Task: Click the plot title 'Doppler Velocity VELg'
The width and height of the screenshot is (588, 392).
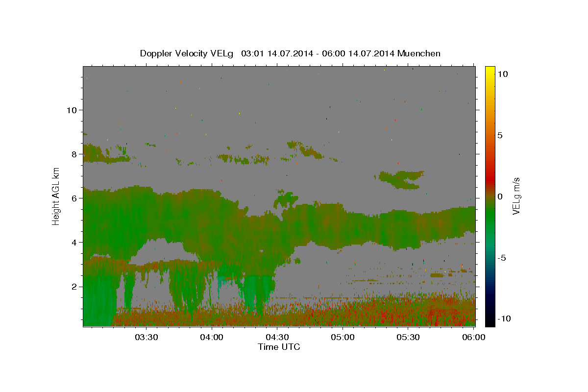Action: click(187, 53)
